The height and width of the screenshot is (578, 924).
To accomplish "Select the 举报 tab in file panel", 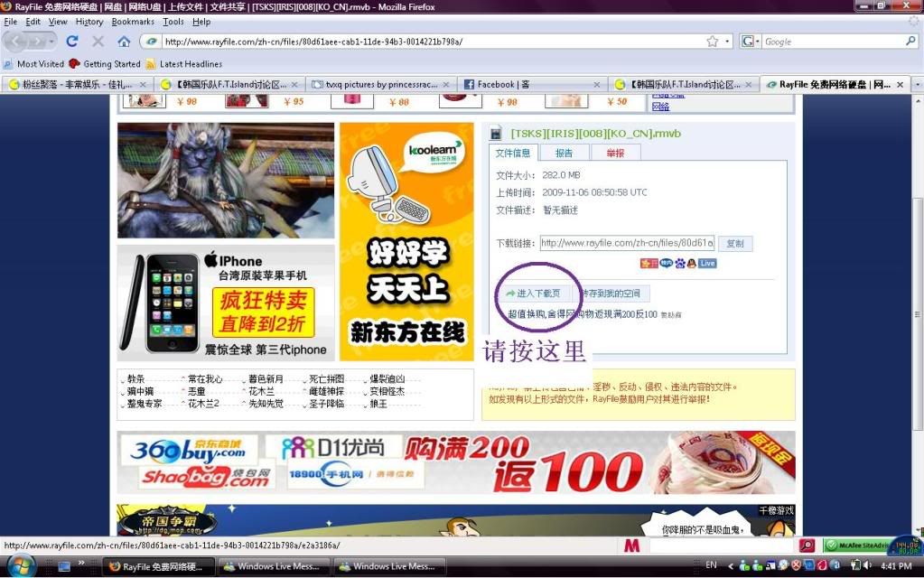I will (615, 154).
